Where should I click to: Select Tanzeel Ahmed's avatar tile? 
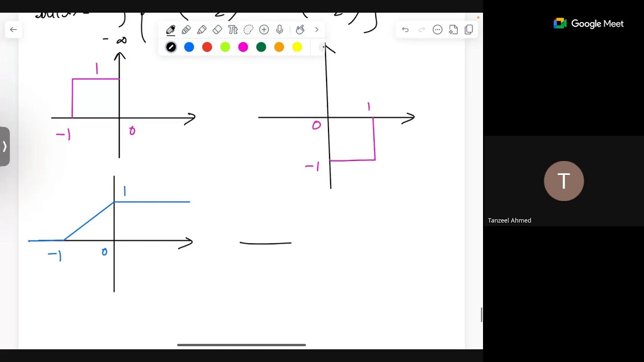pos(563,181)
